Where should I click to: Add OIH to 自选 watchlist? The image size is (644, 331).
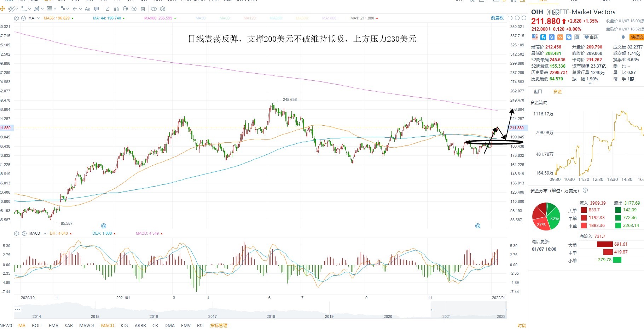point(591,37)
